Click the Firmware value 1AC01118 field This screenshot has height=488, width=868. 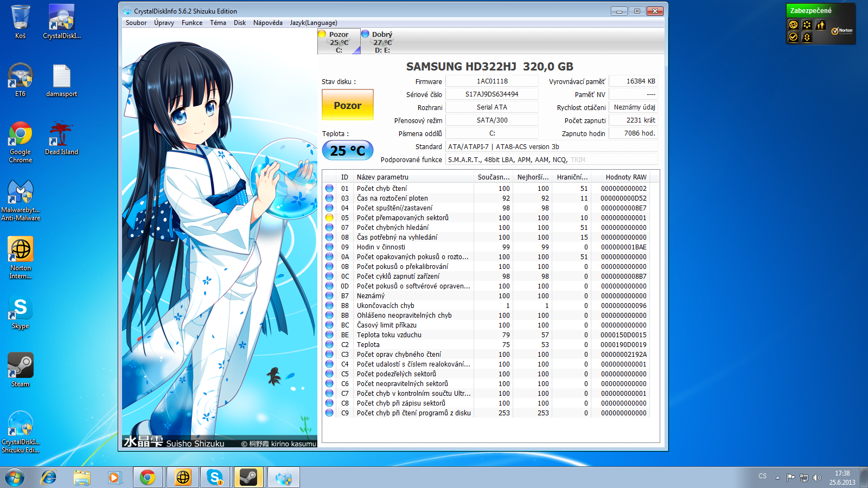click(x=492, y=81)
